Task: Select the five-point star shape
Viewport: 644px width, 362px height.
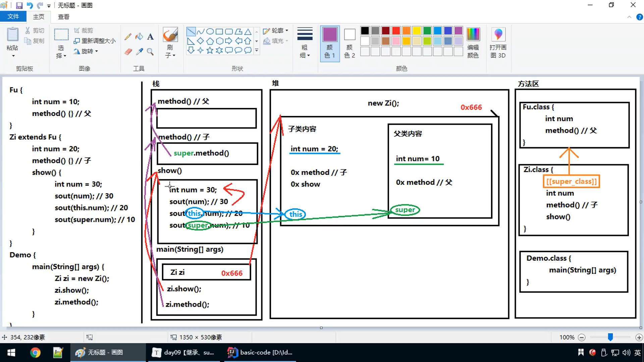Action: coord(210,51)
